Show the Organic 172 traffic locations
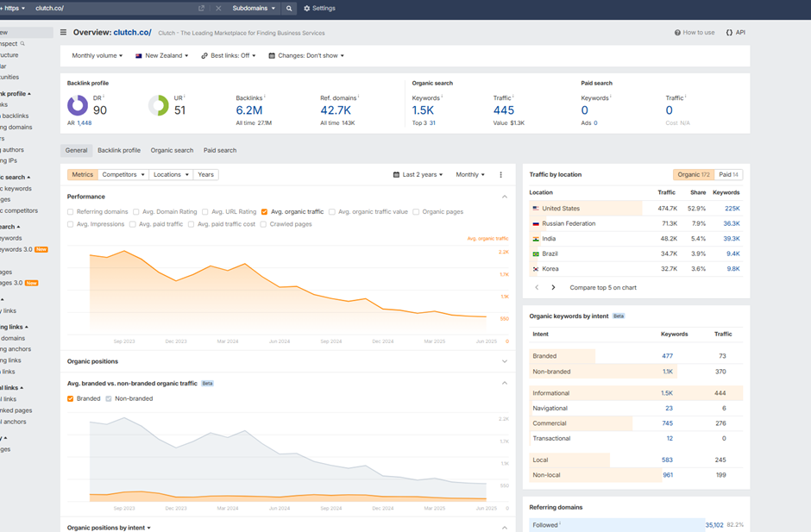Image resolution: width=811 pixels, height=532 pixels. (694, 175)
